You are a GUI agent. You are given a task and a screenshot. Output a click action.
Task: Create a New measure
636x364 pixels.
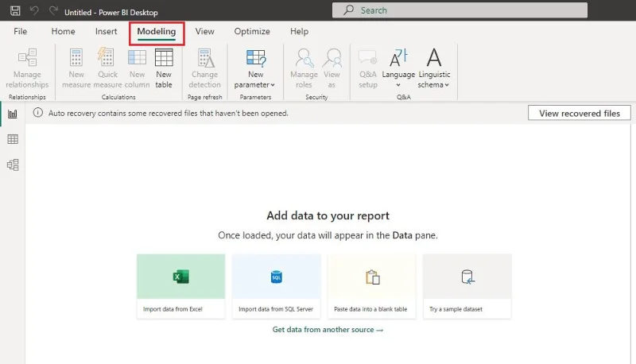point(76,68)
